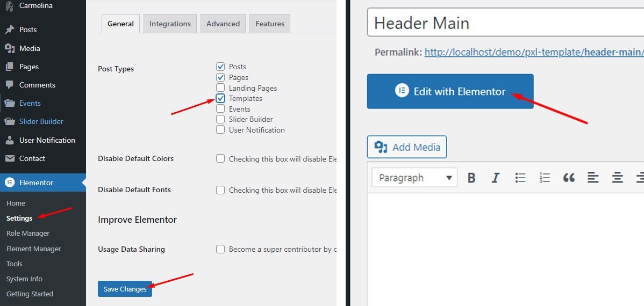Insert a bulleted list
This screenshot has width=644, height=306.
(x=520, y=178)
